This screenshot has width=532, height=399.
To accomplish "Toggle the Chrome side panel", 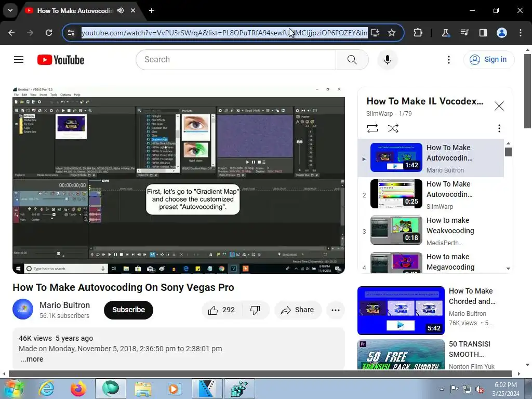I will click(483, 33).
